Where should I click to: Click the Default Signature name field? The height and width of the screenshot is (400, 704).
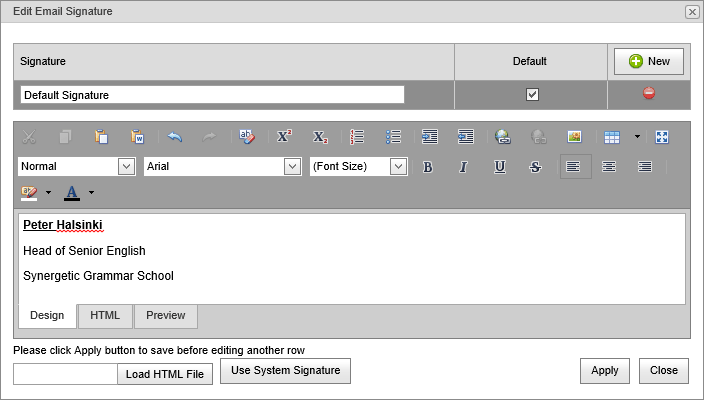click(x=212, y=95)
